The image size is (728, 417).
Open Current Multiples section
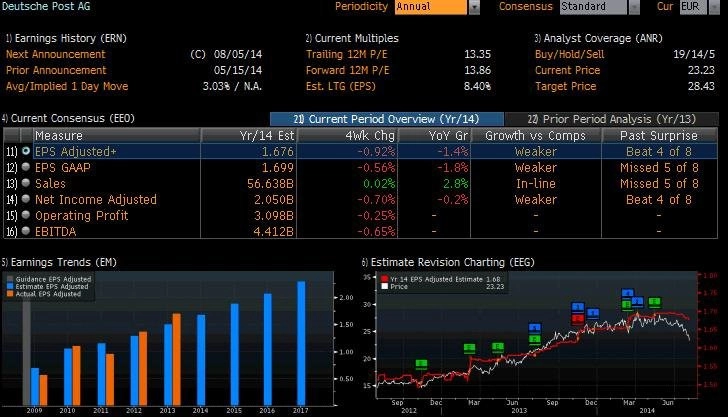pyautogui.click(x=352, y=38)
